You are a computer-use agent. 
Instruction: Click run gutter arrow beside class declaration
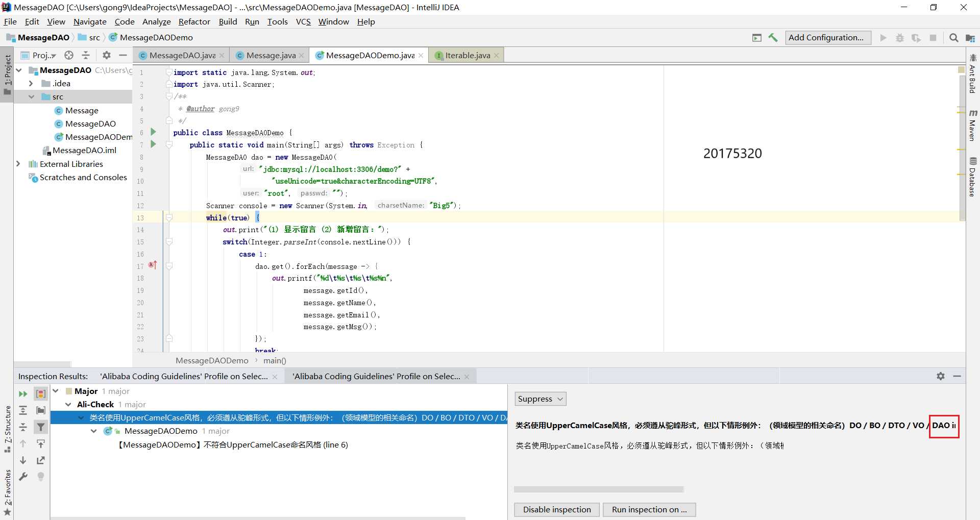click(x=153, y=132)
